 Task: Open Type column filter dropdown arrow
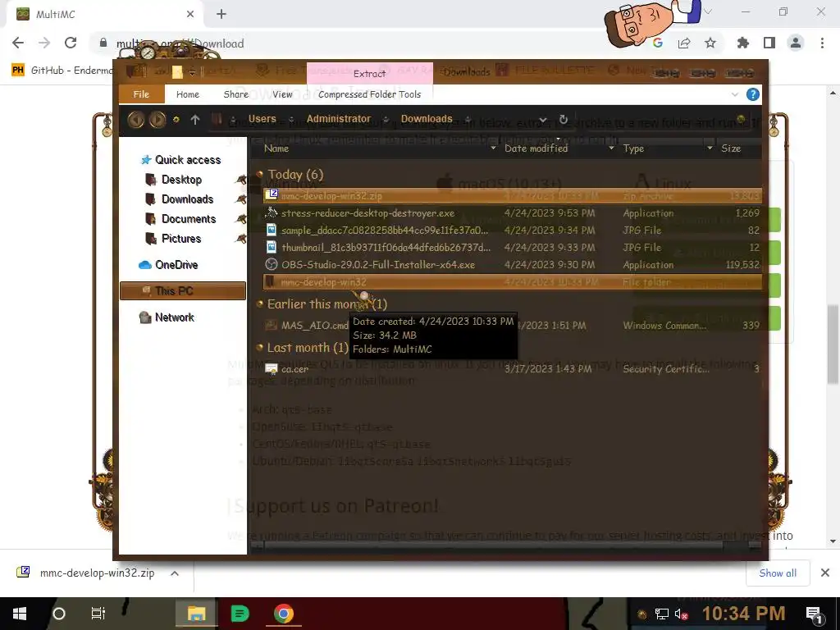tap(710, 148)
